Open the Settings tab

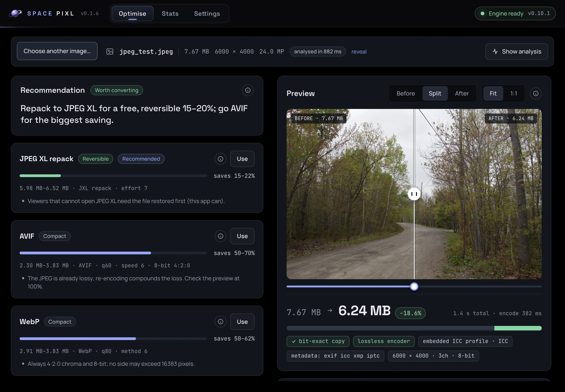click(x=207, y=13)
